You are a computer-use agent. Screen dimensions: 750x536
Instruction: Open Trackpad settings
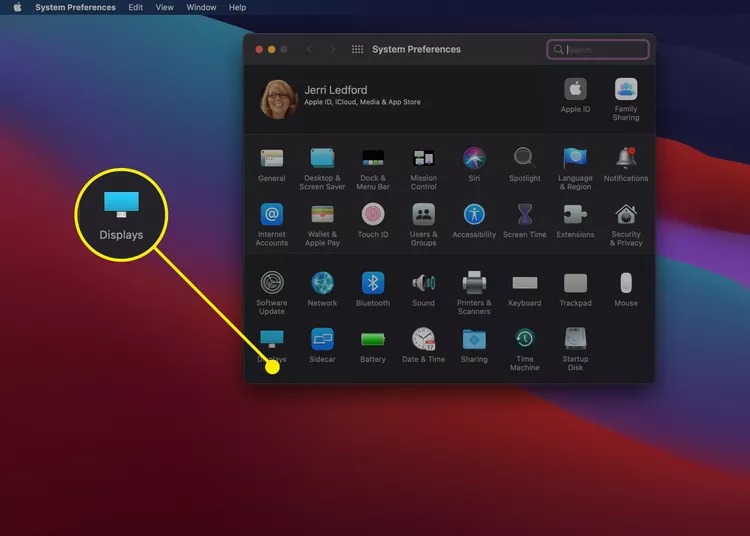[x=575, y=289]
